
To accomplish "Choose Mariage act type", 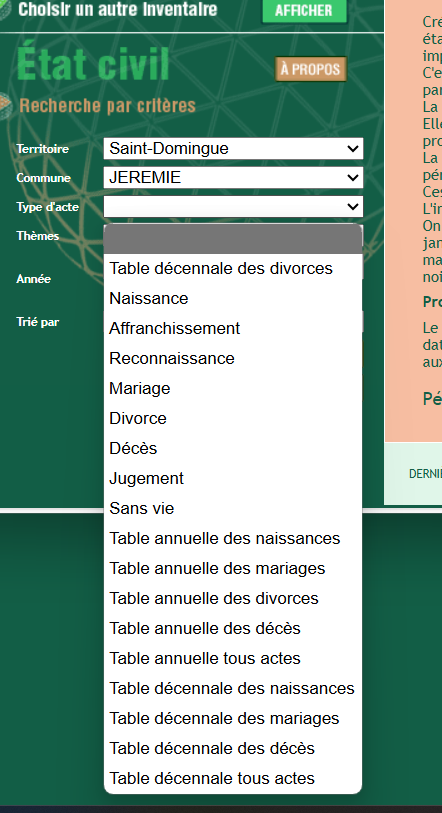I will (233, 389).
